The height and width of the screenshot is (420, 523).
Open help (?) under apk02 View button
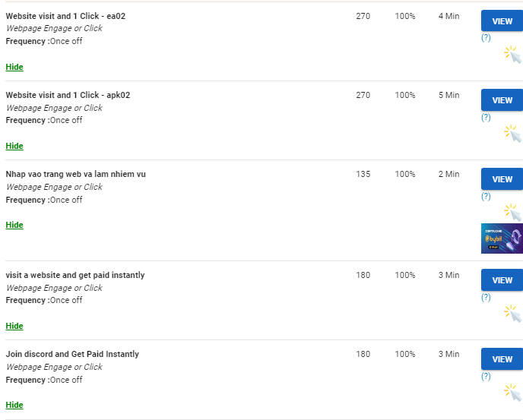[486, 117]
